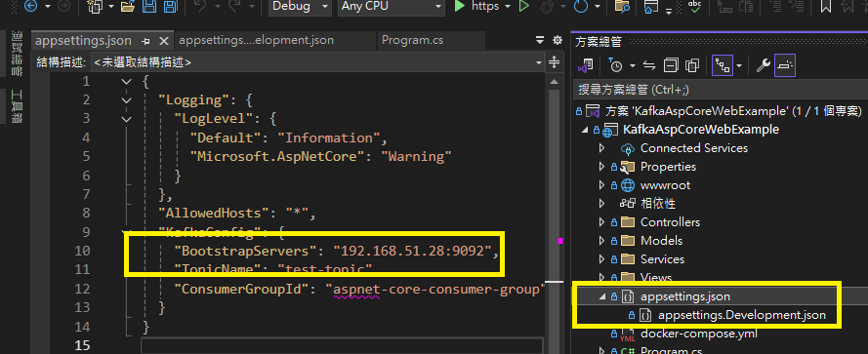Open the editor tab list dropdown arrow
The image size is (868, 354).
tap(540, 40)
